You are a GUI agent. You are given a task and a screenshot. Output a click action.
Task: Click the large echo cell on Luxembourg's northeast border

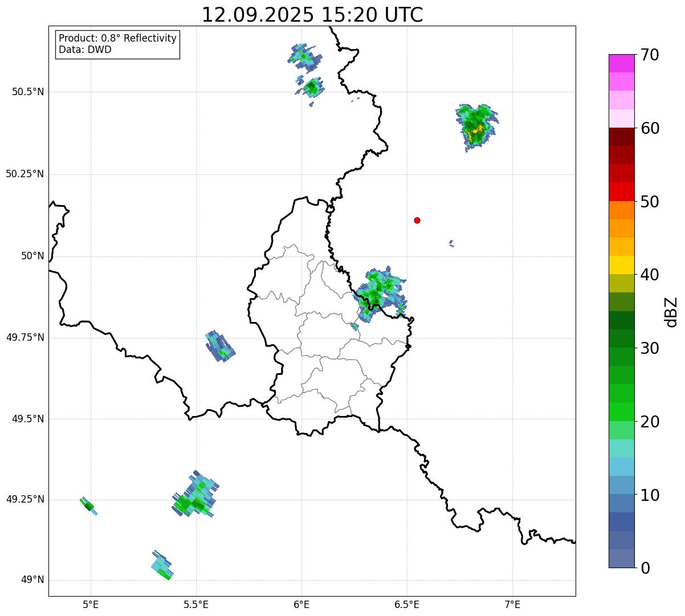tap(379, 293)
